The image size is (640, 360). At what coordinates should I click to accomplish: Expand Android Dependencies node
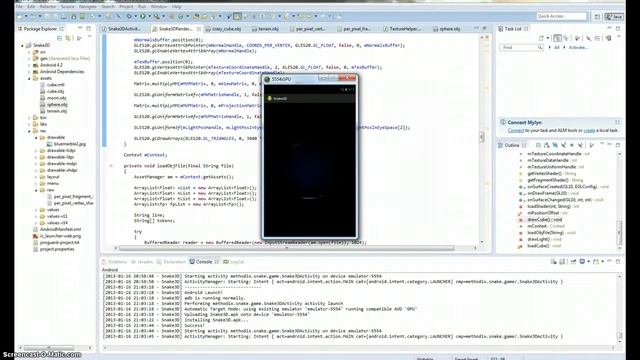click(29, 71)
